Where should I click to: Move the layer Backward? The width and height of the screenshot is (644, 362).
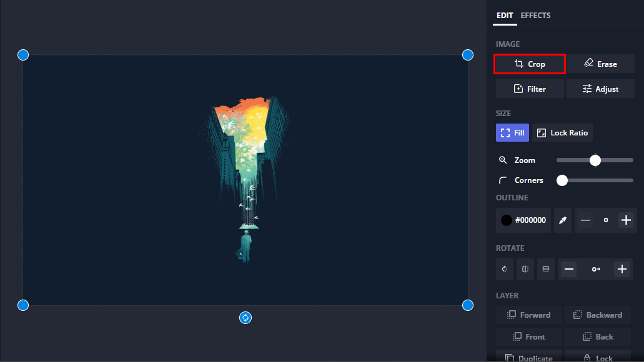point(598,315)
